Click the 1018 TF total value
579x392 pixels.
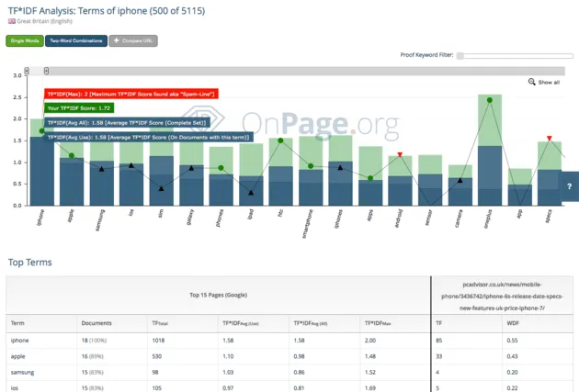pos(158,341)
